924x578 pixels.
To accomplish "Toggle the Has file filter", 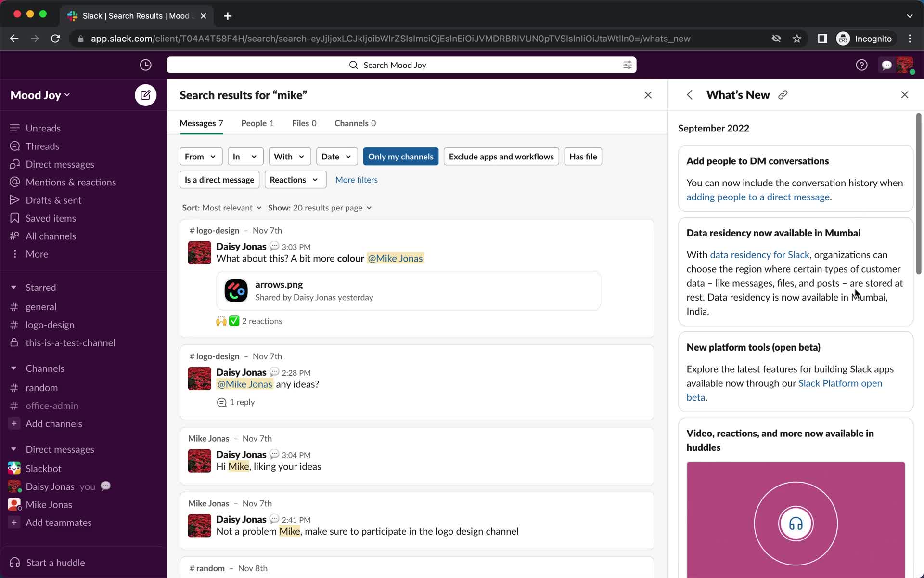I will pos(583,156).
